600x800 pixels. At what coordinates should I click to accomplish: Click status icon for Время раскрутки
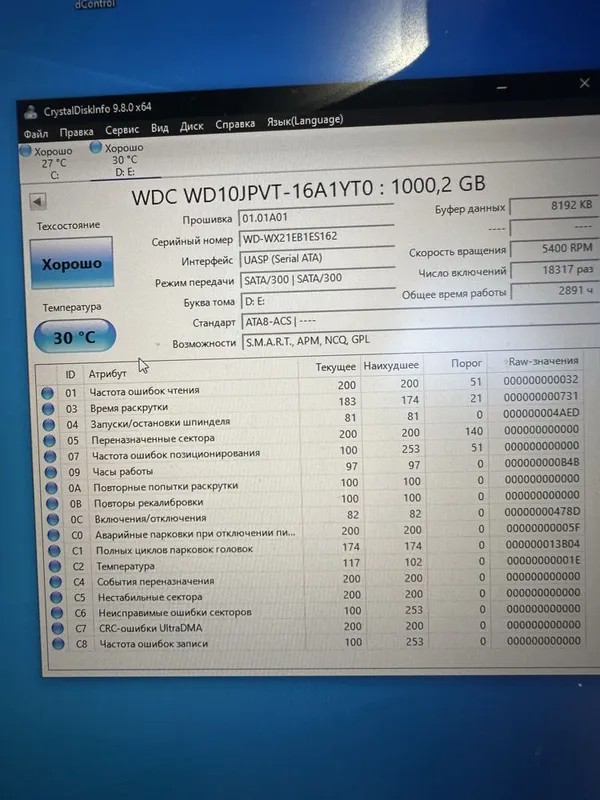coord(48,409)
